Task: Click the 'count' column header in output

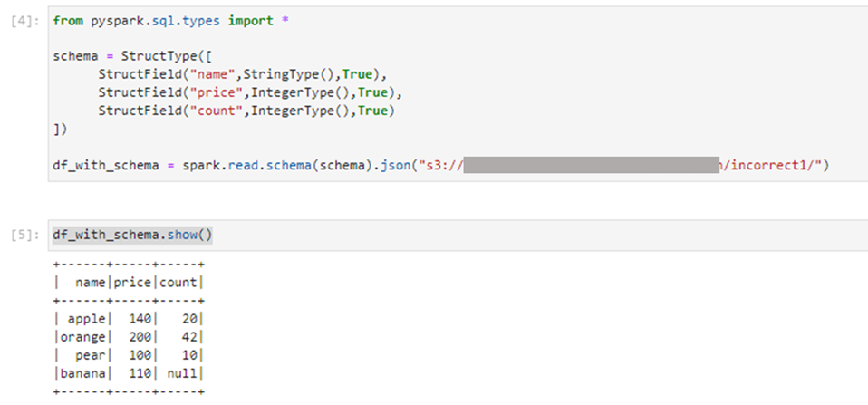Action: [178, 283]
